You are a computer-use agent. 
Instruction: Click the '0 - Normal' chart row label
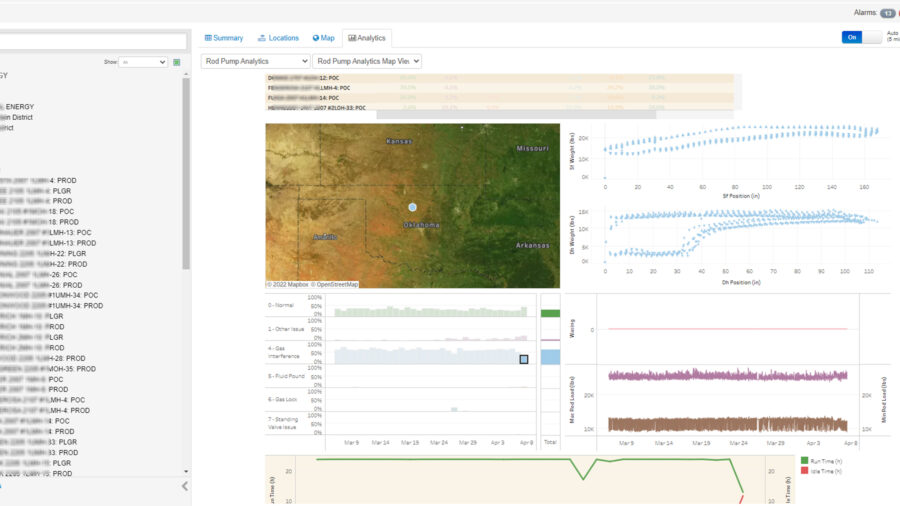coord(281,305)
